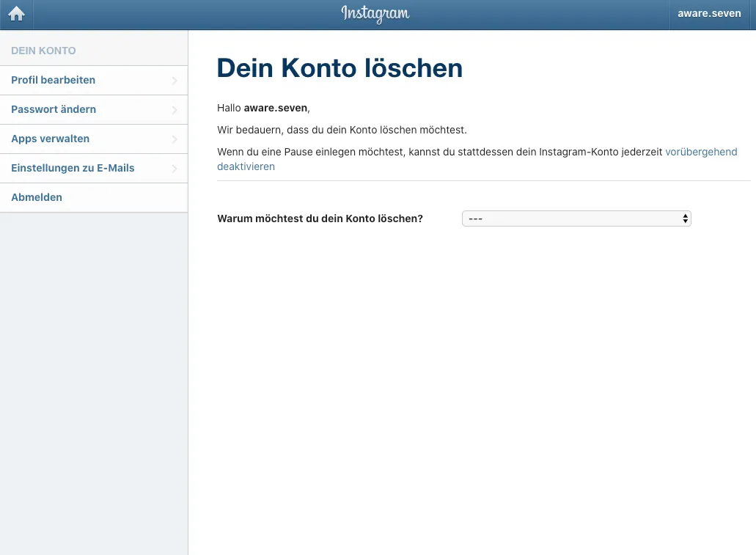Open Apps verwalten settings
The height and width of the screenshot is (555, 756).
click(50, 139)
